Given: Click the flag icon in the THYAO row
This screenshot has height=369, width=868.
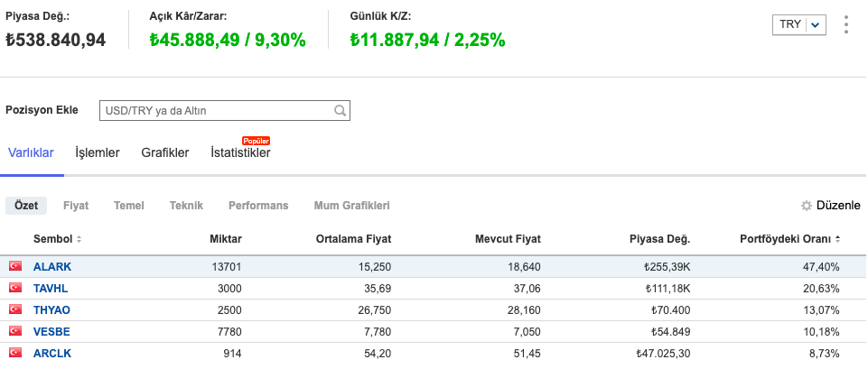Looking at the screenshot, I should (14, 309).
